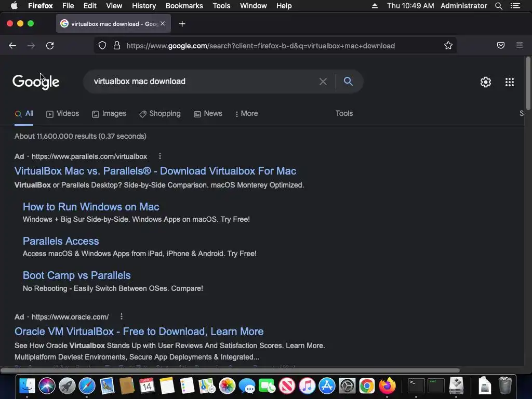This screenshot has height=399, width=532.
Task: Expand options for parallels.com ad
Action: (x=160, y=156)
